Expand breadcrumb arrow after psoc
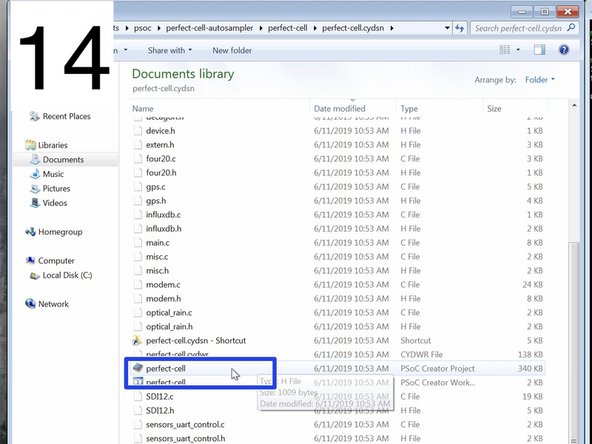Image resolution: width=592 pixels, height=444 pixels. click(159, 28)
